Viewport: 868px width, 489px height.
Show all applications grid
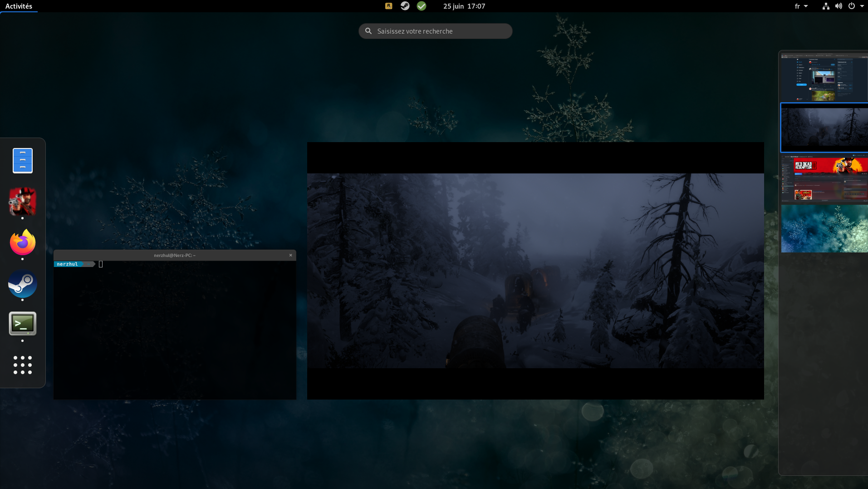click(23, 365)
